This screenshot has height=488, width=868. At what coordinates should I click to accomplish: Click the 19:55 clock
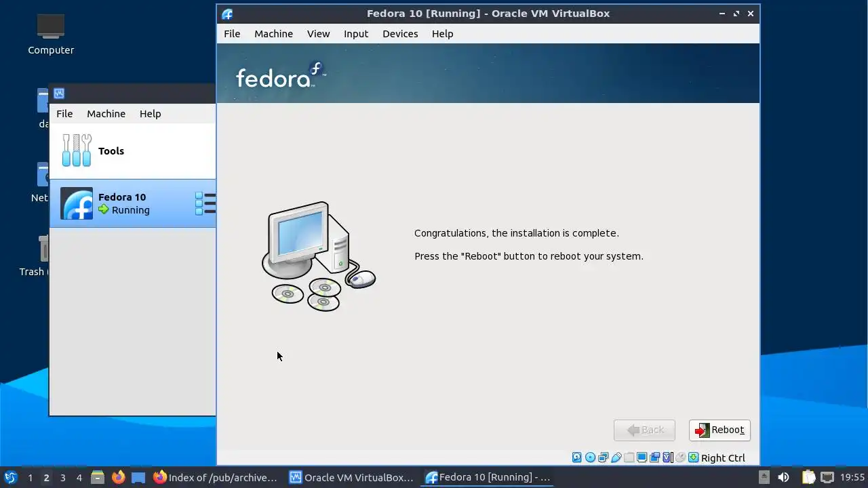click(x=852, y=477)
